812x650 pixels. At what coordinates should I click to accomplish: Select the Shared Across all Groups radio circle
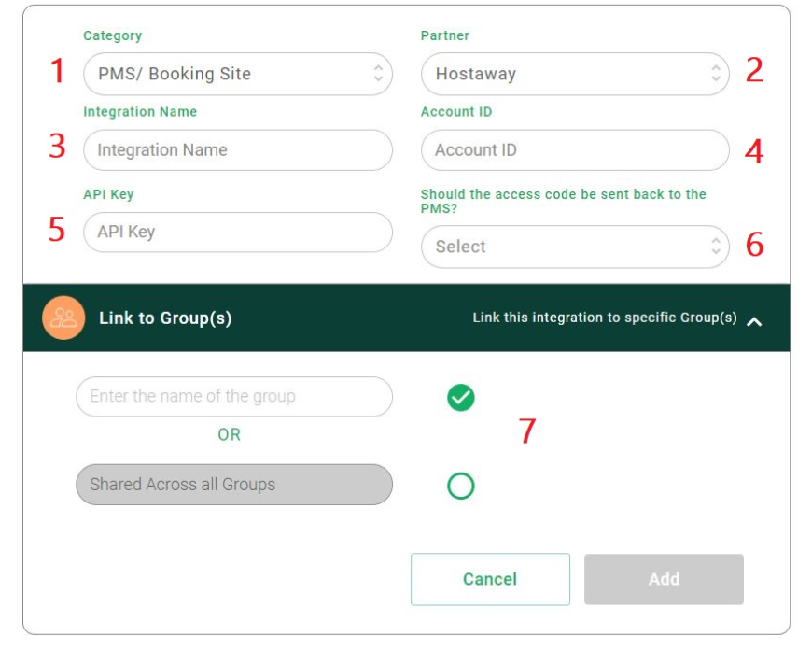(x=460, y=486)
